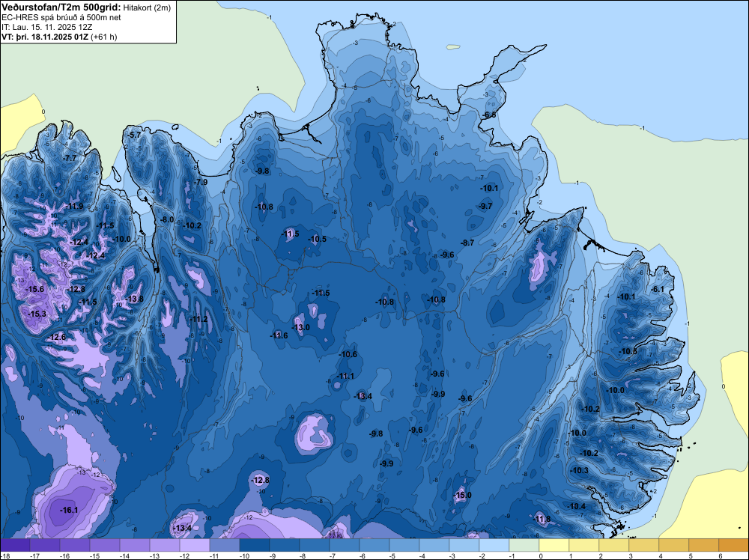The width and height of the screenshot is (749, 560).
Task: Click the -8.0 temperature value
Action: pyautogui.click(x=167, y=219)
